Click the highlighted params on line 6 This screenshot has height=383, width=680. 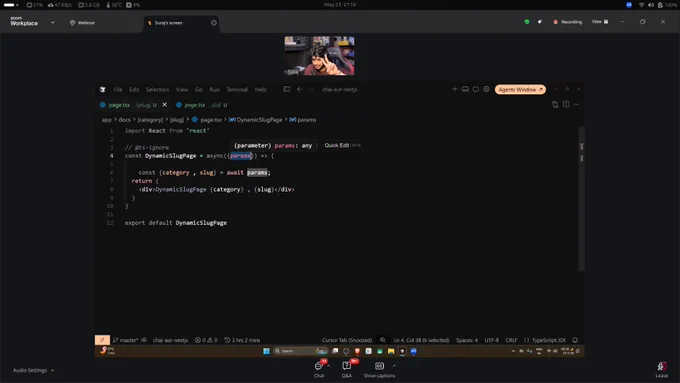258,173
